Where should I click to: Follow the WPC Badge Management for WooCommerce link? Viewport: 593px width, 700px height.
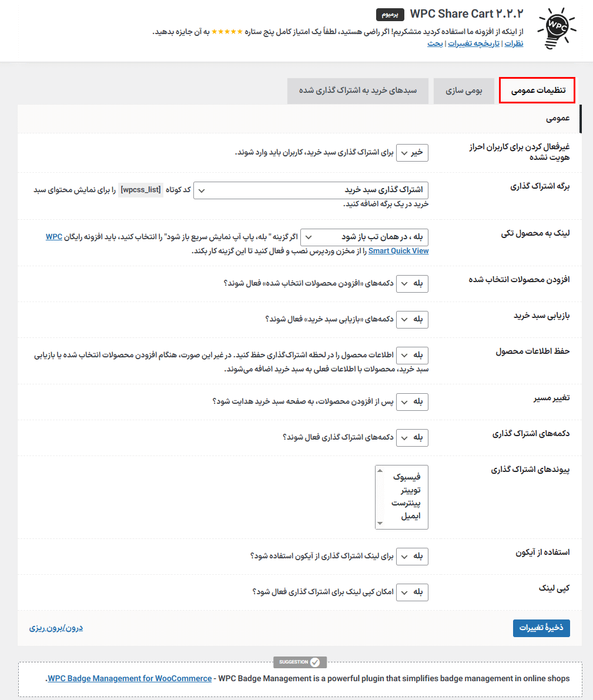tap(129, 678)
